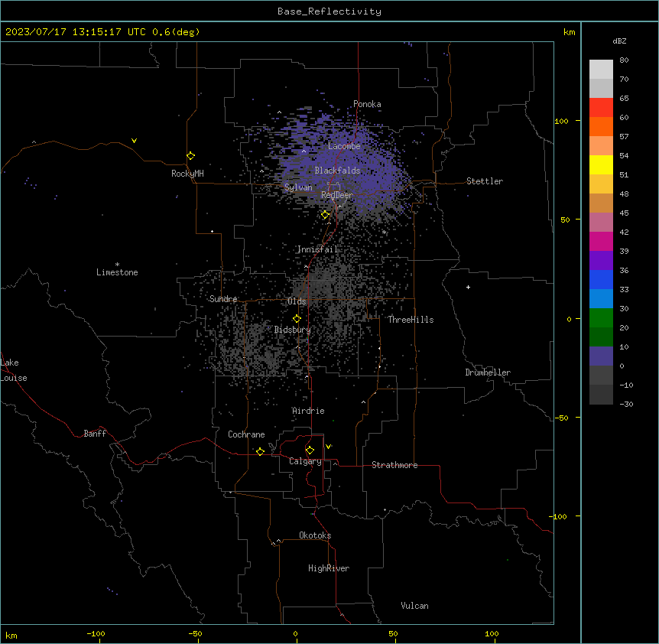The height and width of the screenshot is (644, 659).
Task: Click the pink 42-45 dBZ legend swatch
Action: 601,223
